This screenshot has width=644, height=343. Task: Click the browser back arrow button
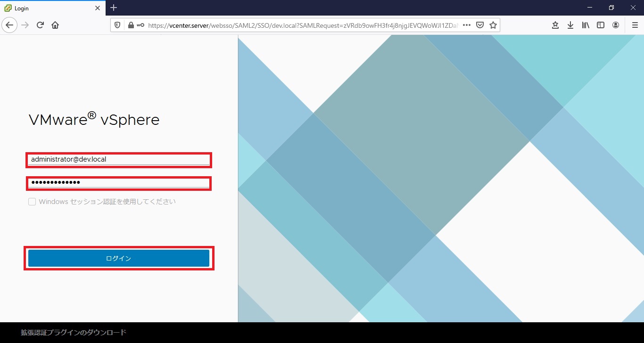(9, 25)
